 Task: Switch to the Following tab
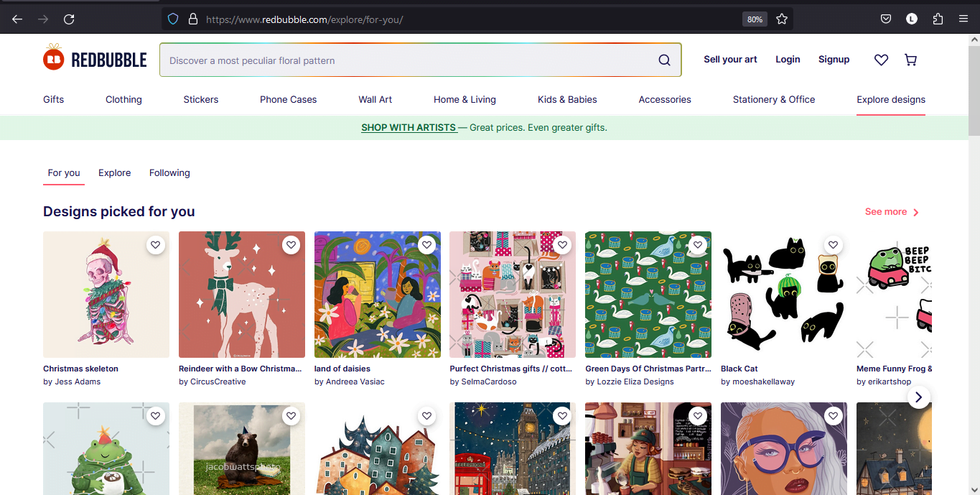tap(169, 172)
